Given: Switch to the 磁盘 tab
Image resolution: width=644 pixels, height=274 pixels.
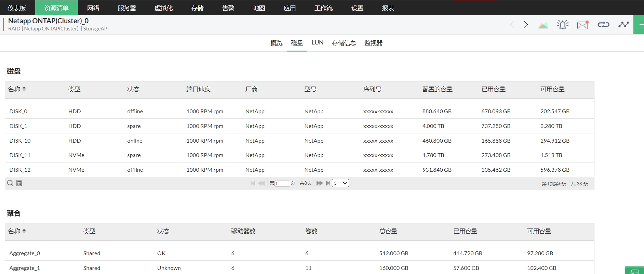Looking at the screenshot, I should 297,43.
